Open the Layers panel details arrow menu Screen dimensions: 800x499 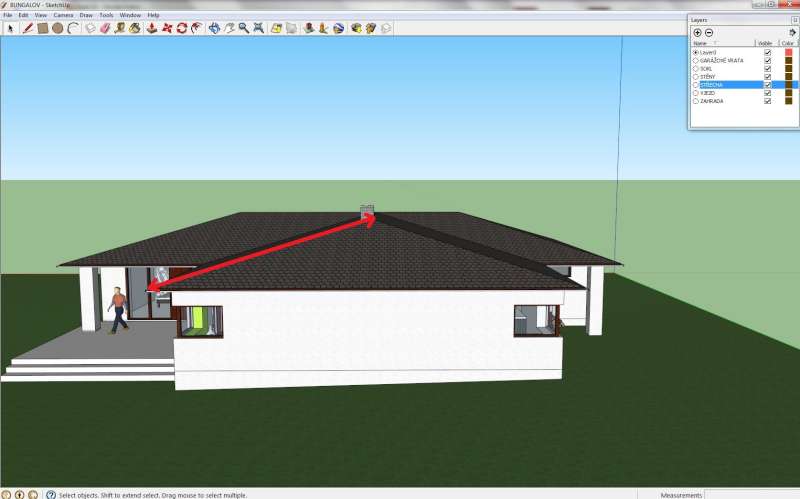click(x=791, y=33)
